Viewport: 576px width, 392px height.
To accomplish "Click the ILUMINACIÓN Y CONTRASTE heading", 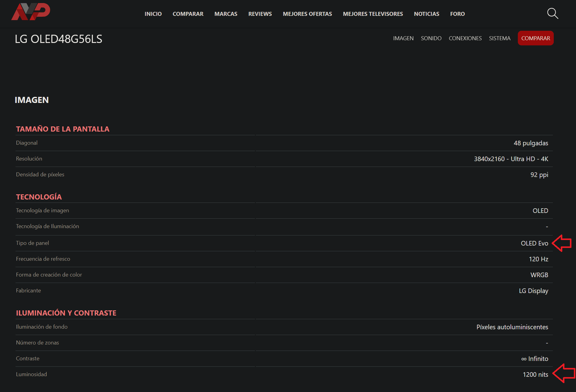I will coord(66,313).
